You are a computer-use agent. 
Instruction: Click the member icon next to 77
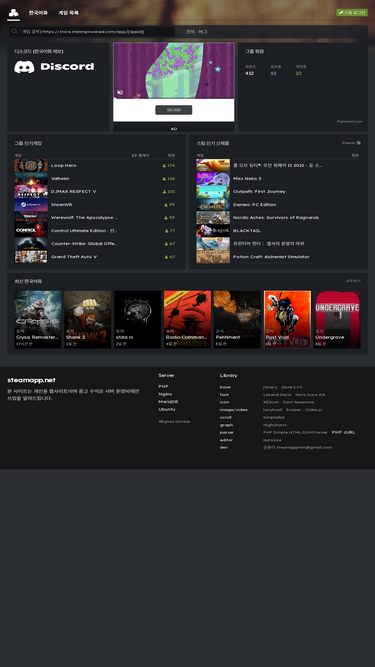pyautogui.click(x=166, y=231)
